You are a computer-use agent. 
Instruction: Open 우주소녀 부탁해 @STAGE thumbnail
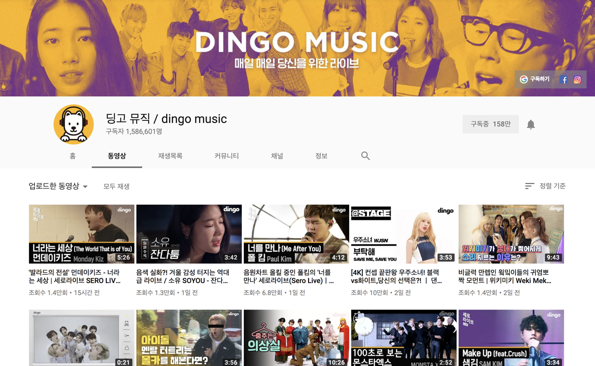404,234
